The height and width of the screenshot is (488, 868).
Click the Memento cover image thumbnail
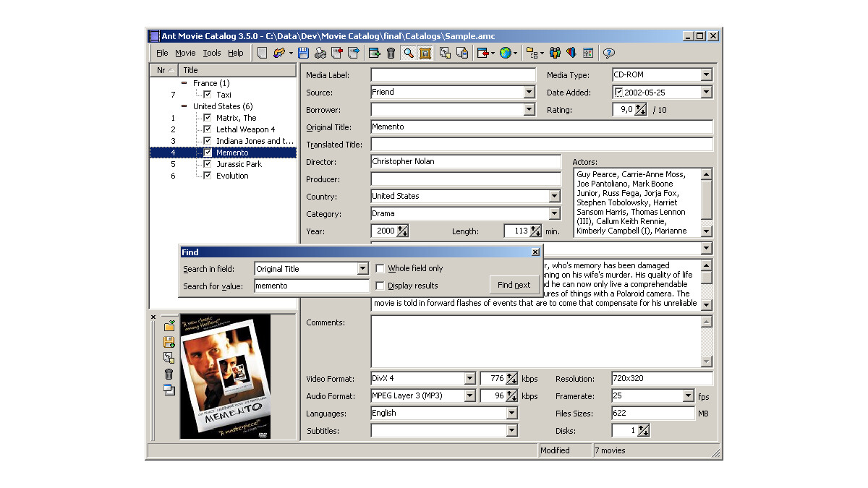click(x=225, y=376)
